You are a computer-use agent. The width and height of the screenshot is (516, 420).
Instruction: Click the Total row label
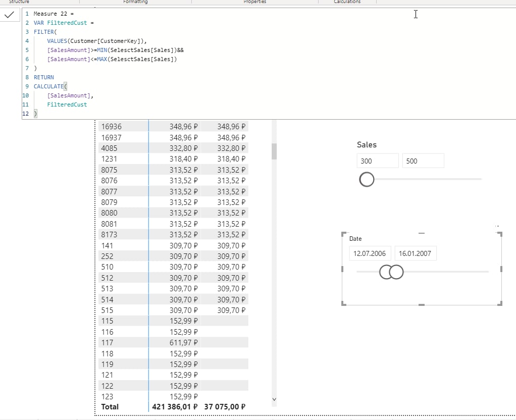tap(110, 407)
